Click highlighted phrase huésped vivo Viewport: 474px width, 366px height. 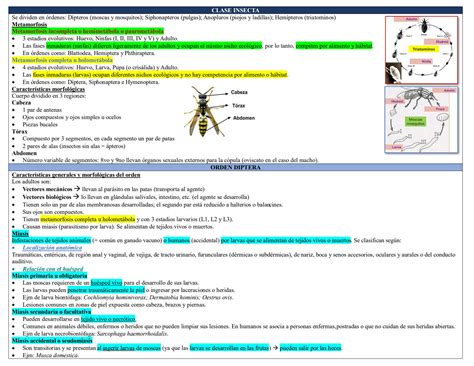click(106, 283)
